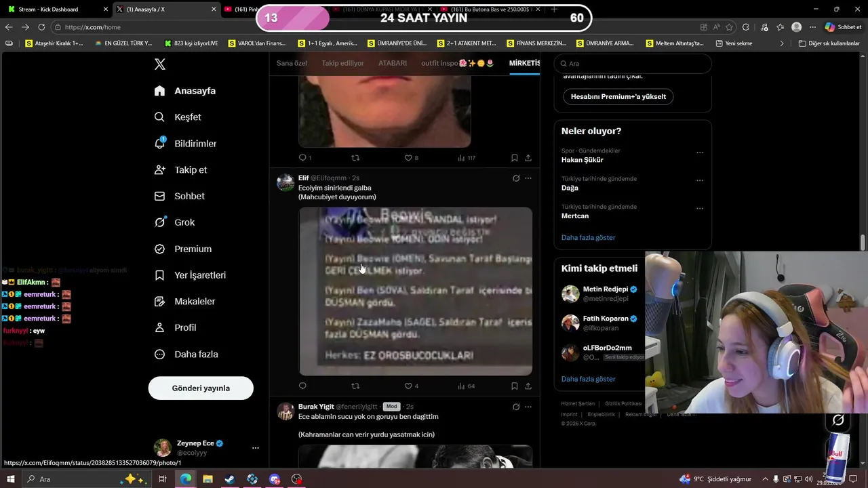
Task: Switch to the ATABARI tab
Action: pyautogui.click(x=393, y=63)
